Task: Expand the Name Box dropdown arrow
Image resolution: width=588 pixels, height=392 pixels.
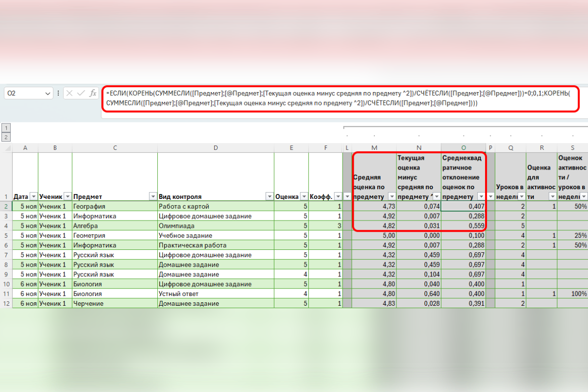Action: pos(48,93)
